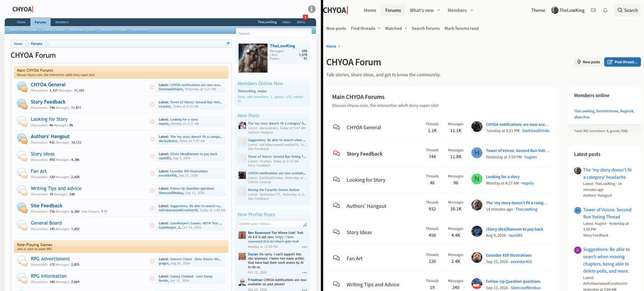Open the options dots on Ben Rosewood's profile post
The width and height of the screenshot is (644, 291).
pos(304,247)
